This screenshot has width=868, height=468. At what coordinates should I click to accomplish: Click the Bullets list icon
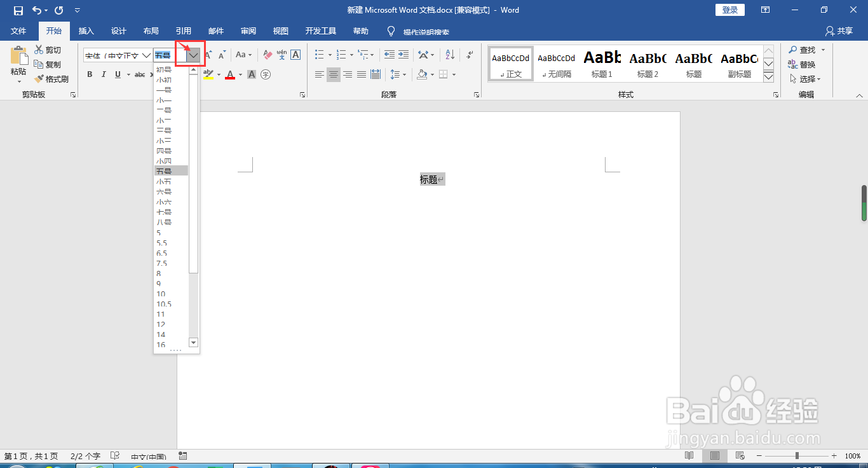[320, 55]
